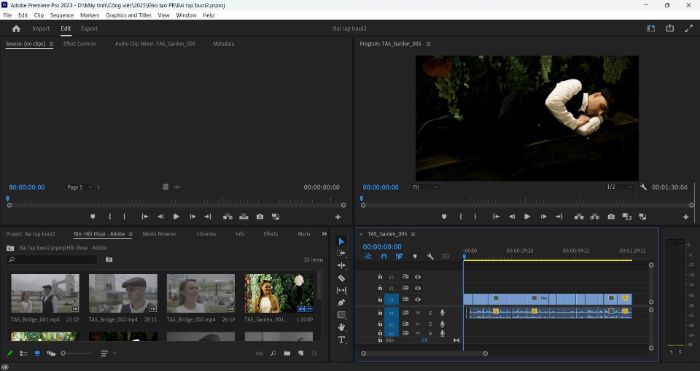Screen dimensions: 700x371
Task: Open playback resolution 1/2 dropdown
Action: coord(619,187)
